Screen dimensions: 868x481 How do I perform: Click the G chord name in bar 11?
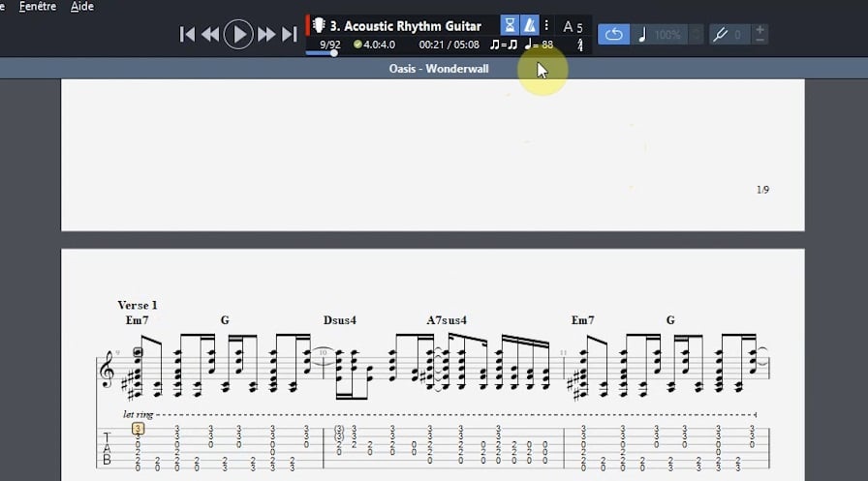[670, 320]
